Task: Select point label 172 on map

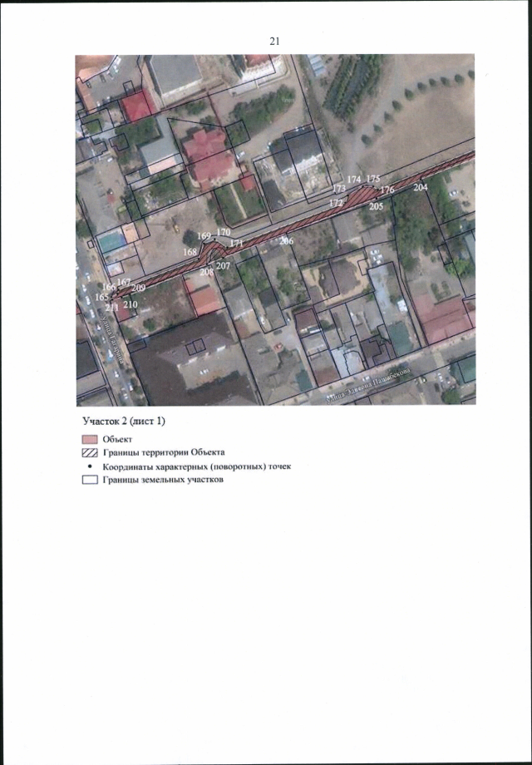Action: point(336,204)
